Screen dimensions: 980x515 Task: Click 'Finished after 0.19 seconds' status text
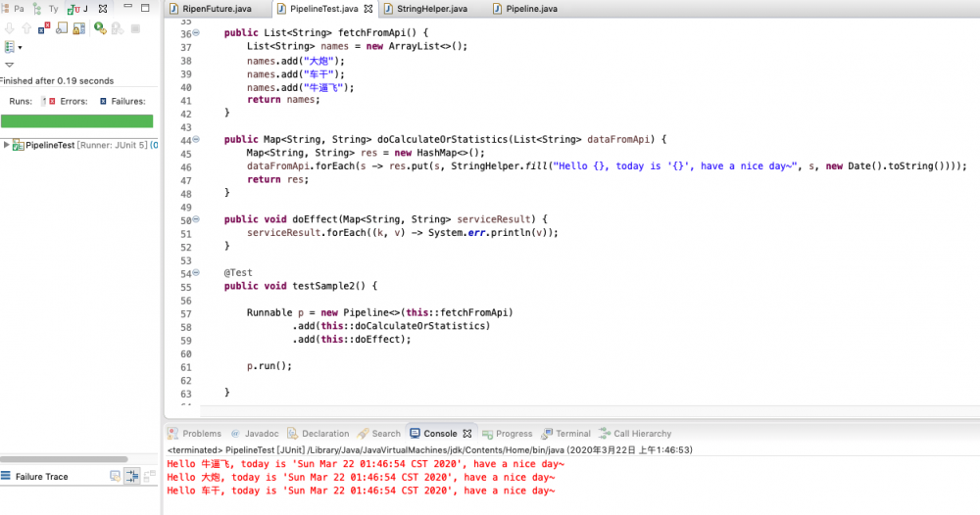[57, 80]
